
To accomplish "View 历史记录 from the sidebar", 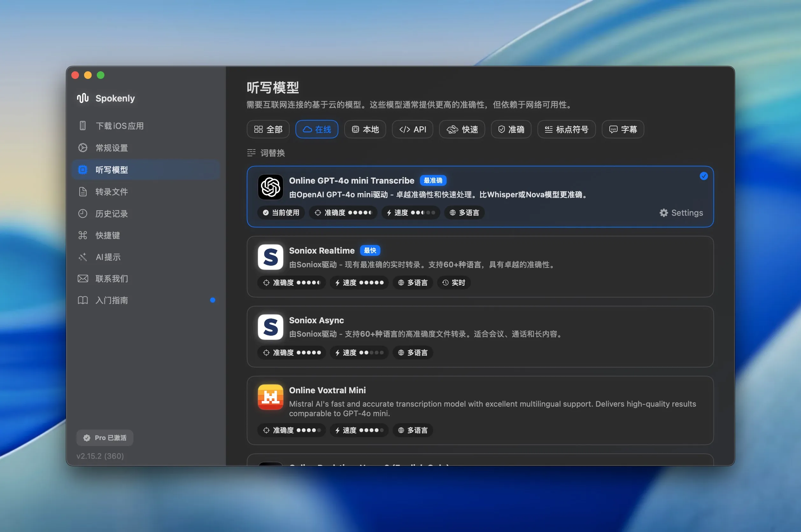I will click(112, 213).
